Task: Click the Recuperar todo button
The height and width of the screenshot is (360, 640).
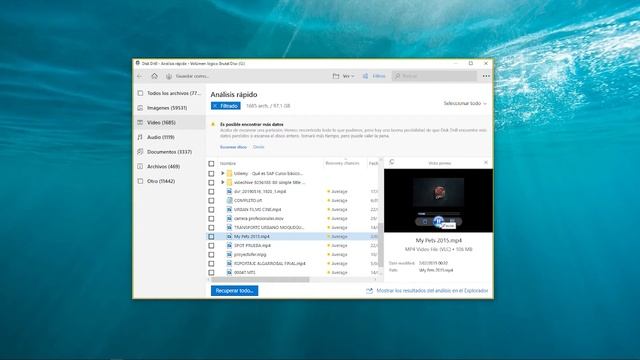Action: point(234,291)
